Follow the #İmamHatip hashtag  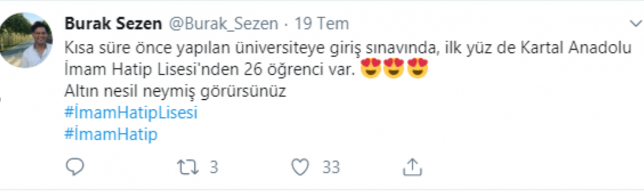111,135
